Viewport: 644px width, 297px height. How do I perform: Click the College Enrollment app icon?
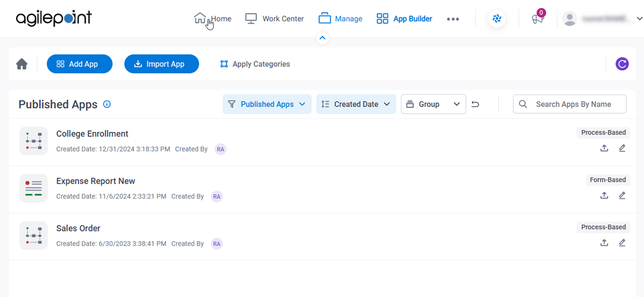pos(34,141)
